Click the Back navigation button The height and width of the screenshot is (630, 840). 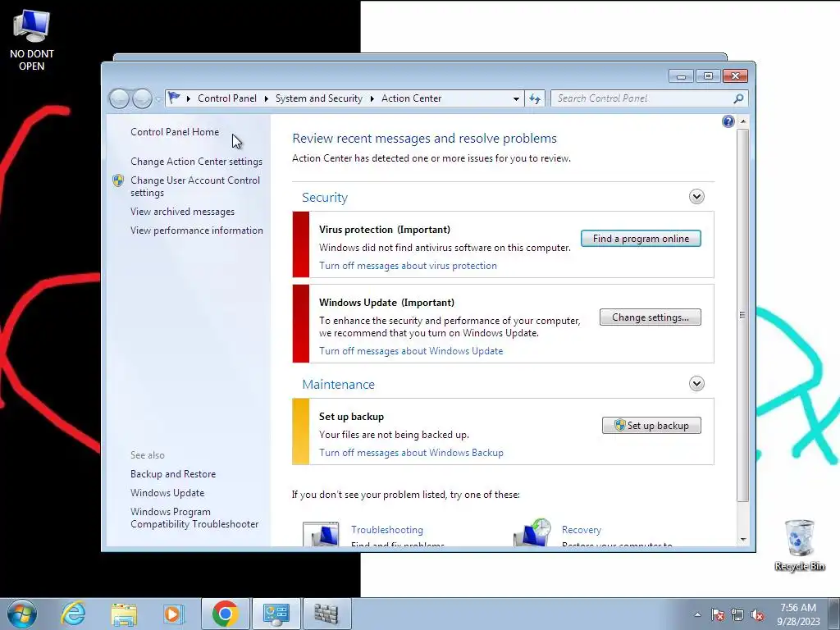119,98
